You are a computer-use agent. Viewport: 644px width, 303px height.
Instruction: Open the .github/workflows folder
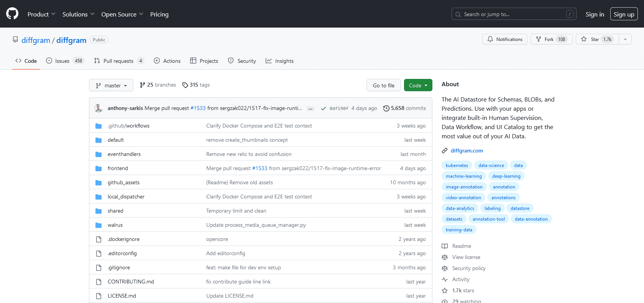(128, 126)
